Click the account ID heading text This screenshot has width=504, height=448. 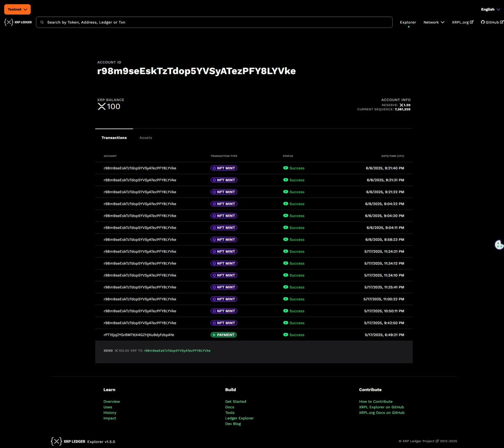(x=196, y=71)
